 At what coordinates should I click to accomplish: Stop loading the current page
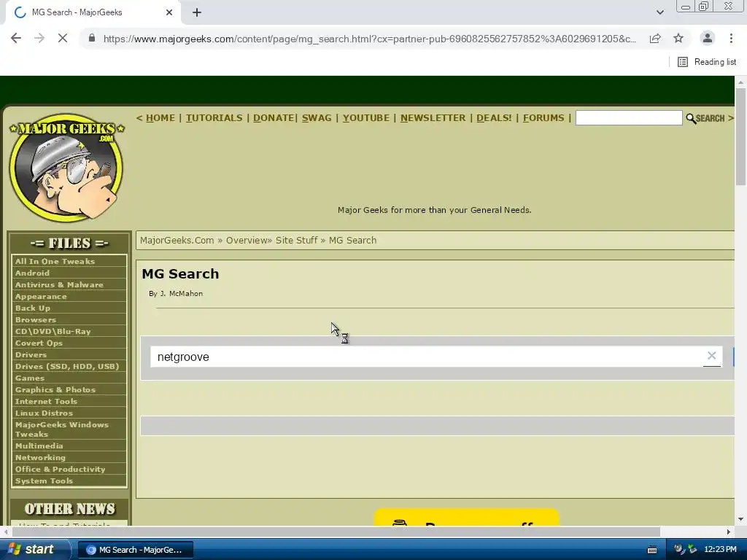pyautogui.click(x=63, y=39)
